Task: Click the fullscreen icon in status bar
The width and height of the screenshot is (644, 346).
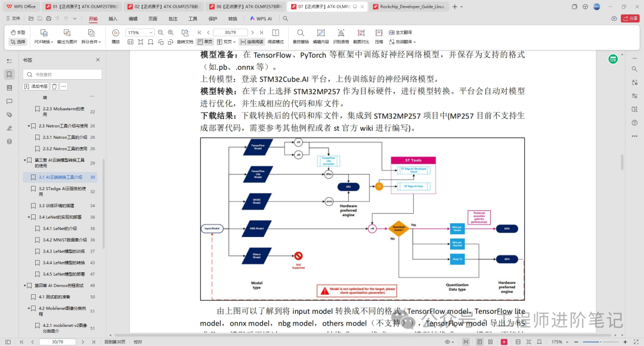Action: 636,342
